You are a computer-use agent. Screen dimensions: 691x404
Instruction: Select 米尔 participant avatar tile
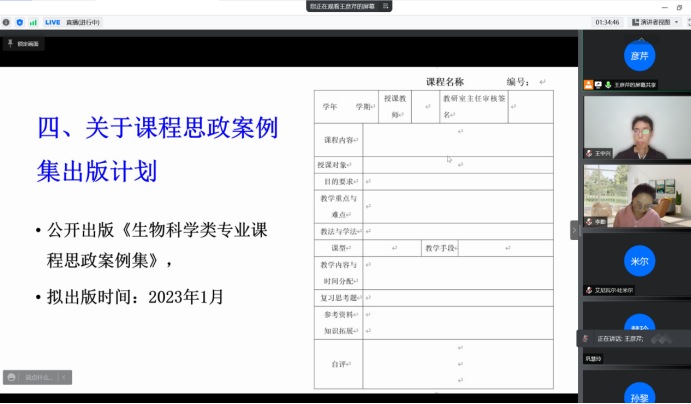click(639, 259)
